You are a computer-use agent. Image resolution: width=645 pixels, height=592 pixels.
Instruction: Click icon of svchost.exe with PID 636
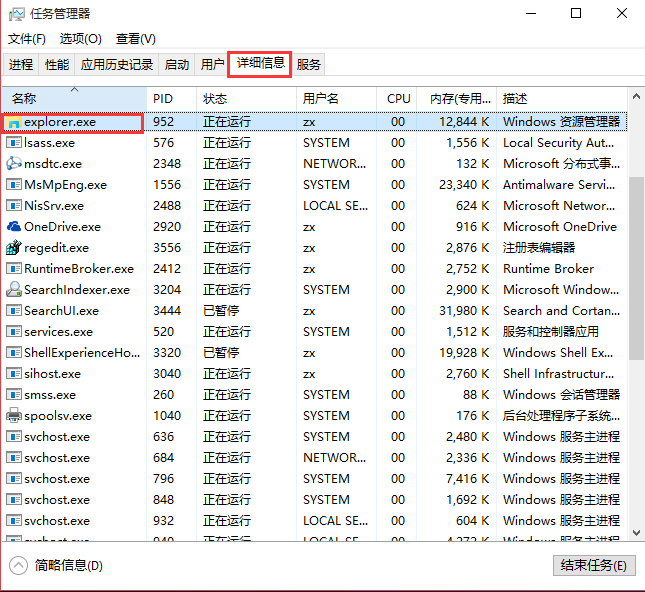tap(14, 436)
